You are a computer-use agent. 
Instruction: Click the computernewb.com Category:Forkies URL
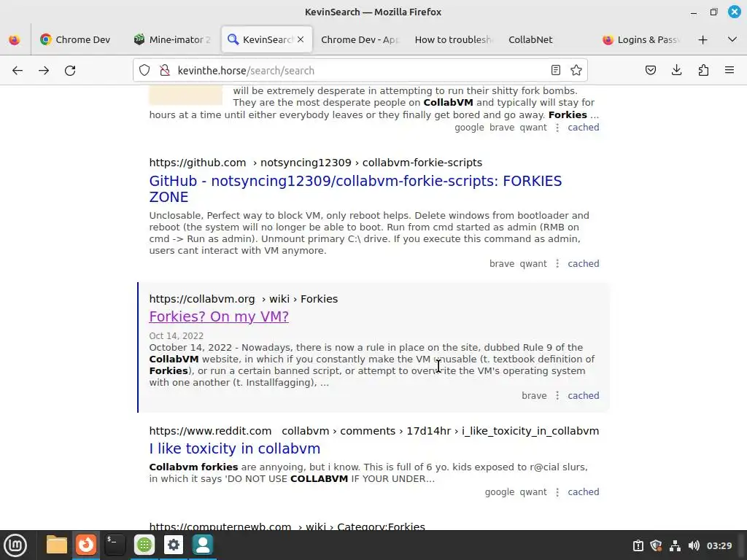(x=287, y=526)
